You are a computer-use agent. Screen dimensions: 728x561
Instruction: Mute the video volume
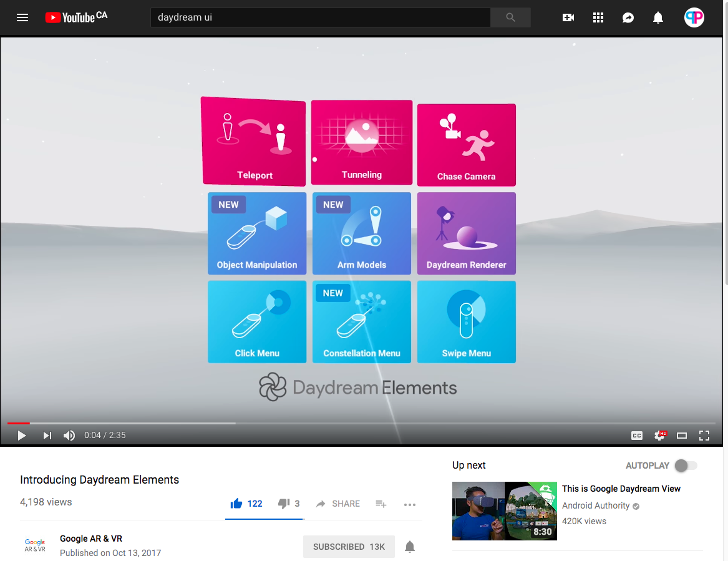[x=69, y=436]
